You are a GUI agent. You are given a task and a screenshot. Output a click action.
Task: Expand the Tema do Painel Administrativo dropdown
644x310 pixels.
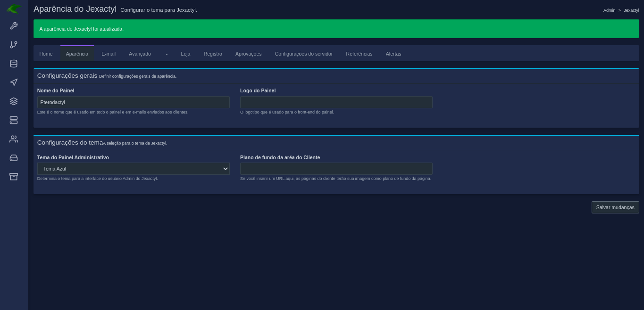(134, 169)
